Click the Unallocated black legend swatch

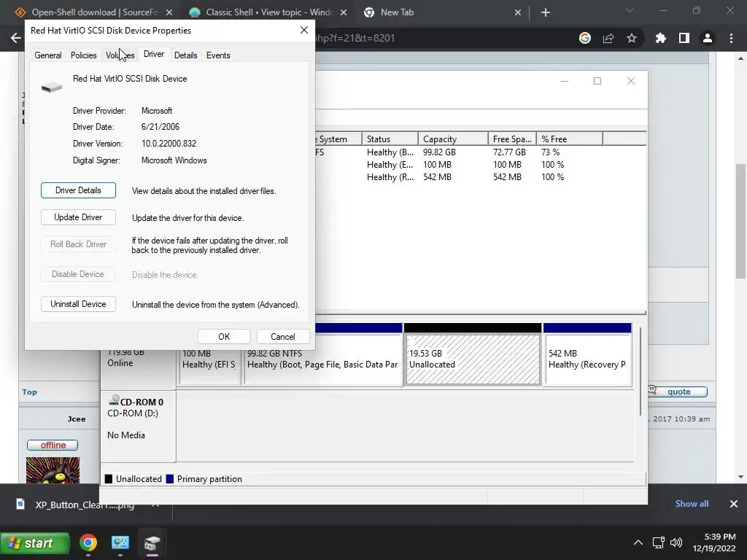tap(109, 479)
